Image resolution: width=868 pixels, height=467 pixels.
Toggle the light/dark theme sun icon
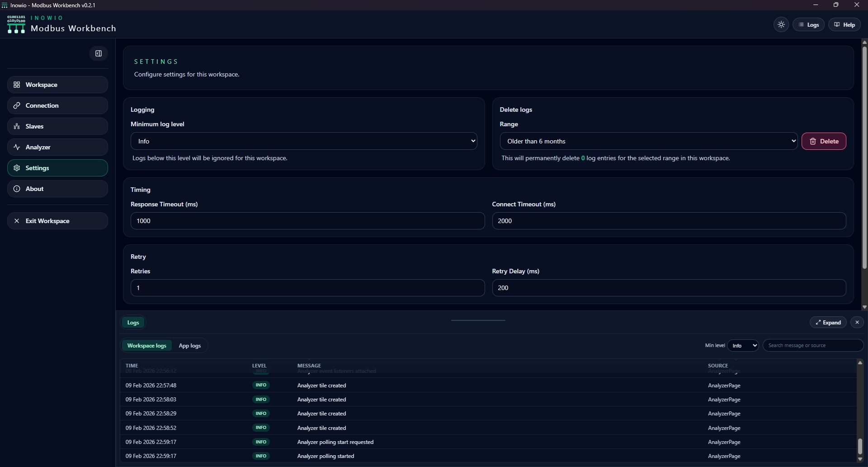coord(781,25)
